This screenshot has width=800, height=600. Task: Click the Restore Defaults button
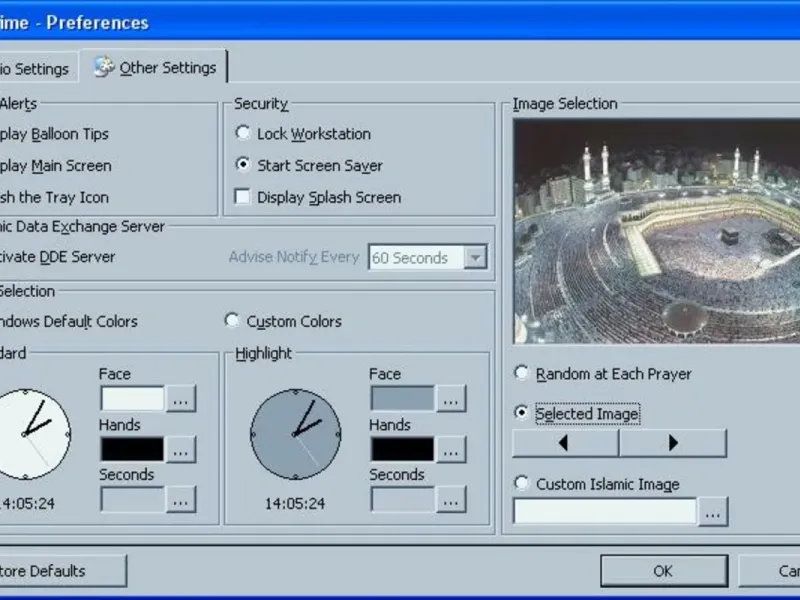point(62,571)
